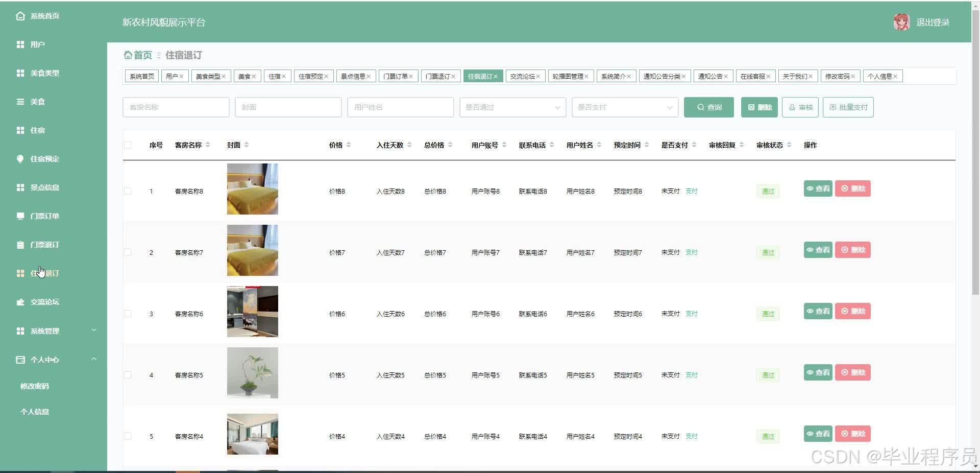
Task: Click the 客房名称 search input
Action: pyautogui.click(x=176, y=107)
